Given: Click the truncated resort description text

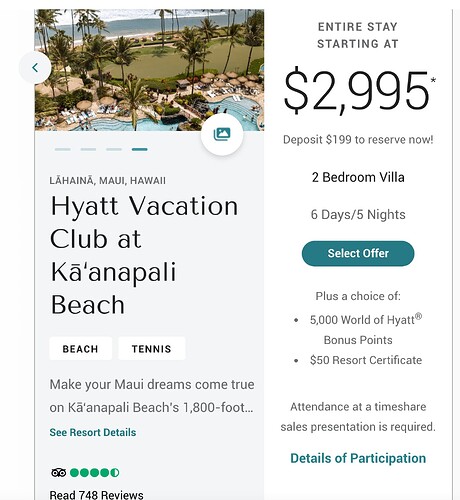Looking at the screenshot, I should (x=152, y=396).
